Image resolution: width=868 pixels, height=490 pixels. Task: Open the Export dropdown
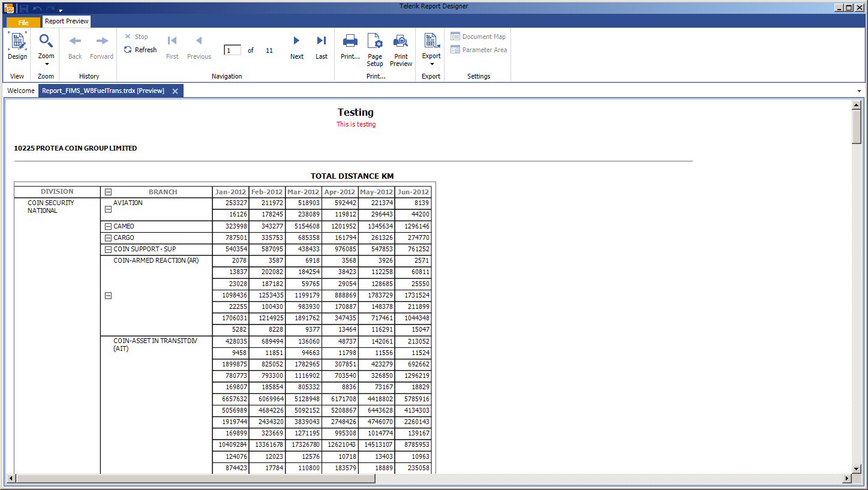[431, 50]
